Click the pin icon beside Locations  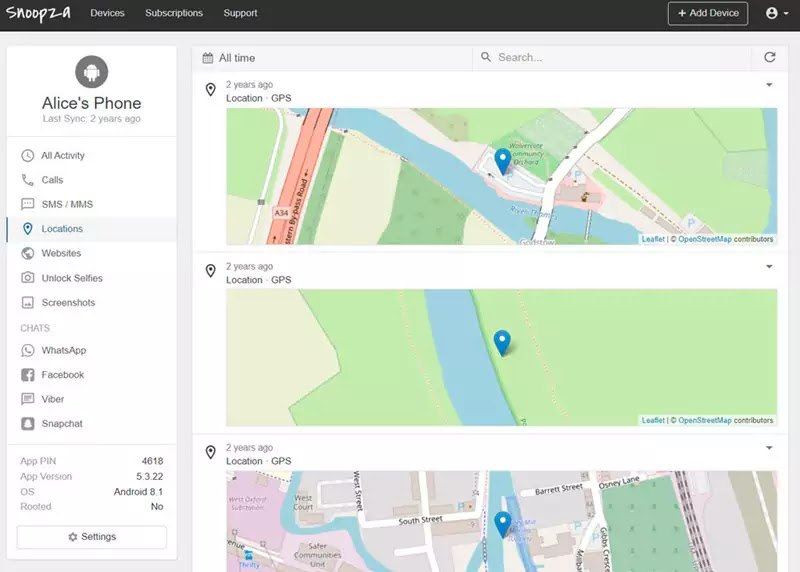click(28, 229)
